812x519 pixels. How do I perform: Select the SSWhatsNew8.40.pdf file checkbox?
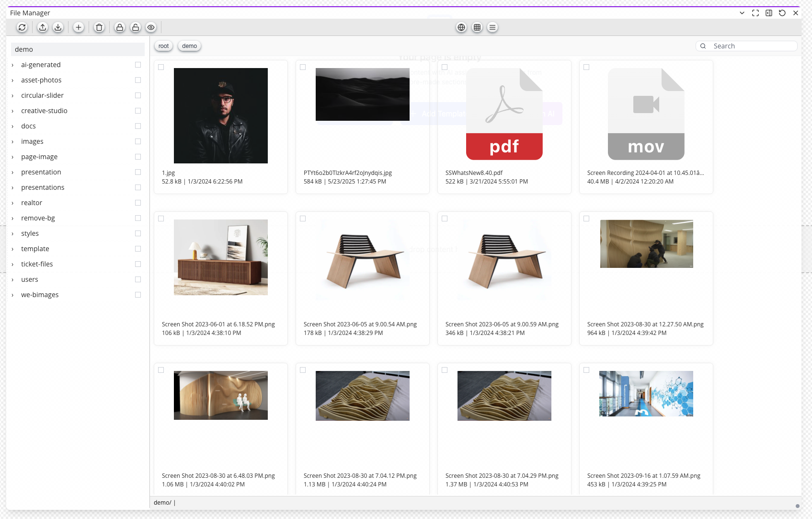coord(445,67)
